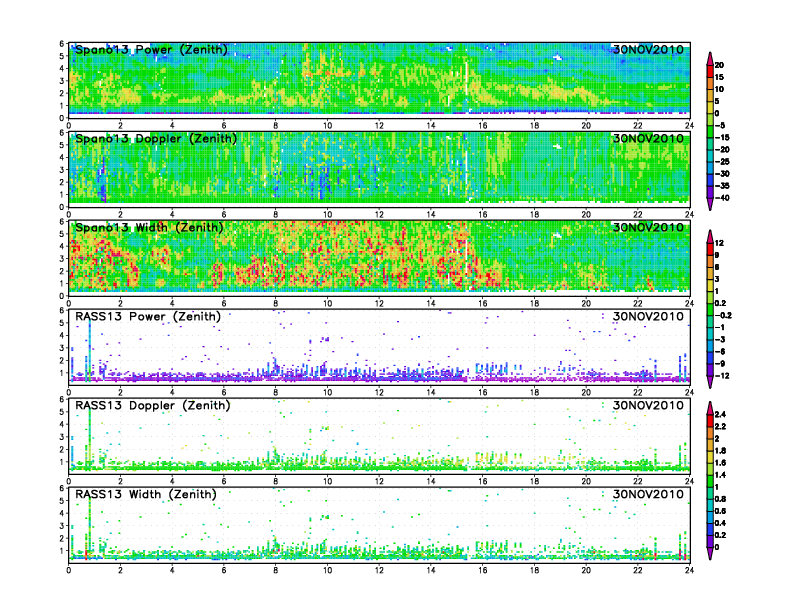Click x-axis tick 4 under RASS13 Doppler panel
The image size is (792, 612).
point(172,481)
